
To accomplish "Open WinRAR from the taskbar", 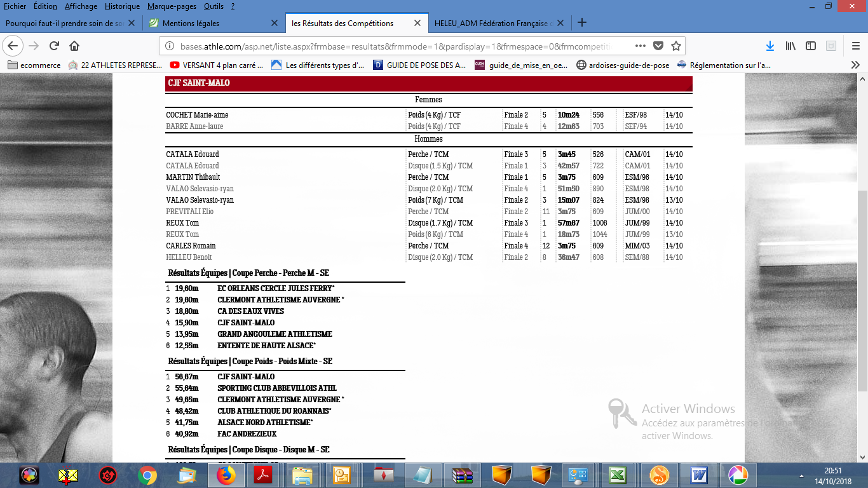I will tap(463, 475).
